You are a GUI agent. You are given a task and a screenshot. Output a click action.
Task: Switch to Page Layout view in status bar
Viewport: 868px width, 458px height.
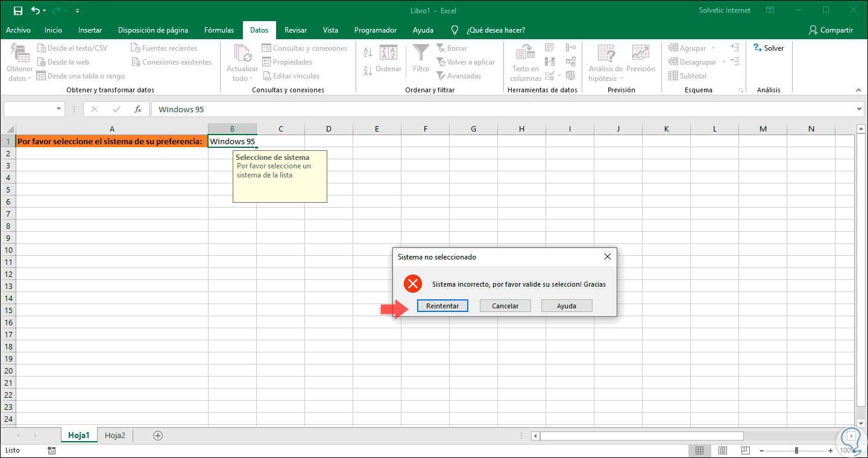click(x=722, y=450)
